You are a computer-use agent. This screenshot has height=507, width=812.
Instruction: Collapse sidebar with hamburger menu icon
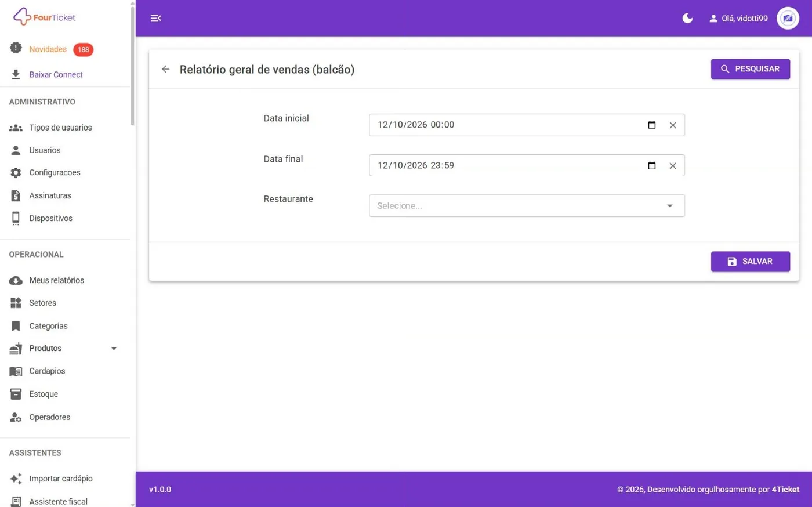(155, 18)
